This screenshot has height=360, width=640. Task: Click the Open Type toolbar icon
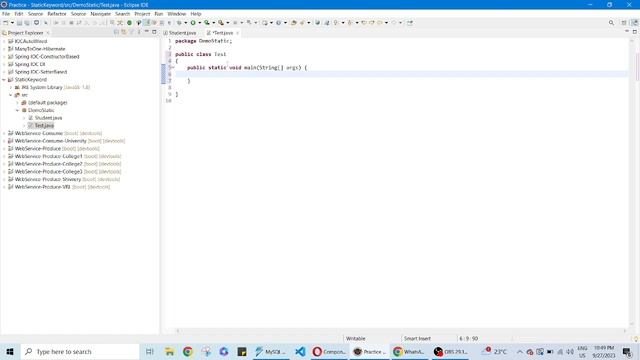[x=293, y=23]
